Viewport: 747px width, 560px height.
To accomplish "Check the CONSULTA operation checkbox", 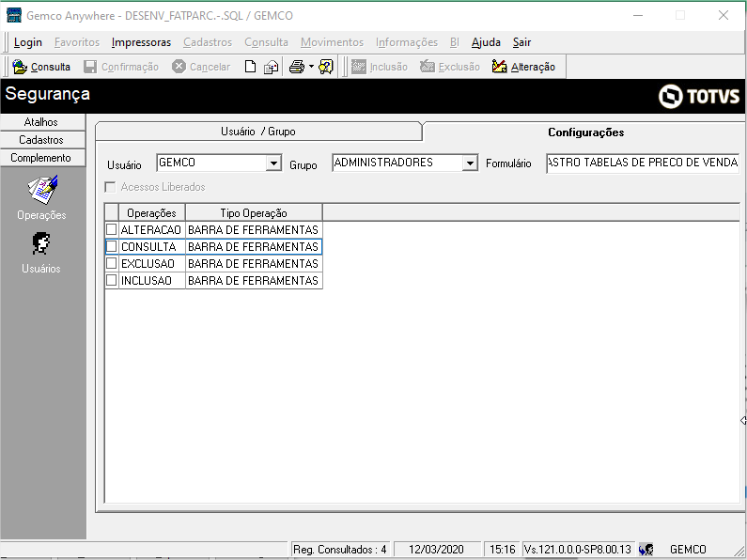I will (112, 246).
